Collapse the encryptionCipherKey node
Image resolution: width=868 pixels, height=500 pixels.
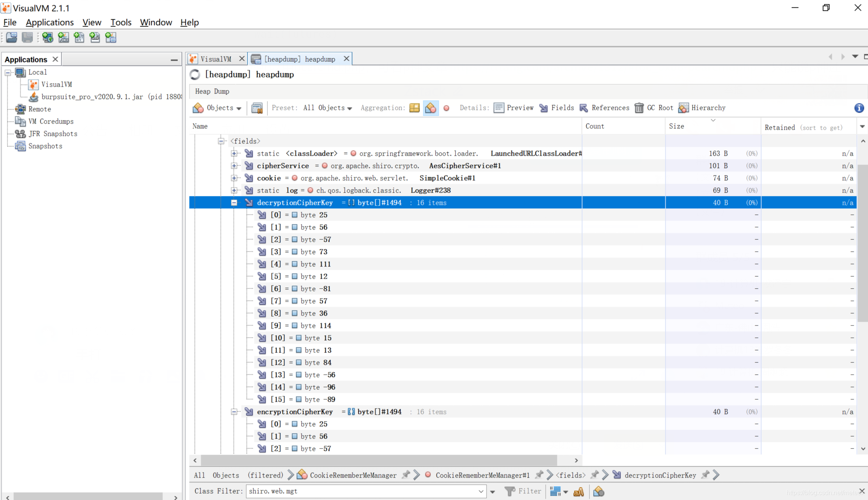click(234, 412)
